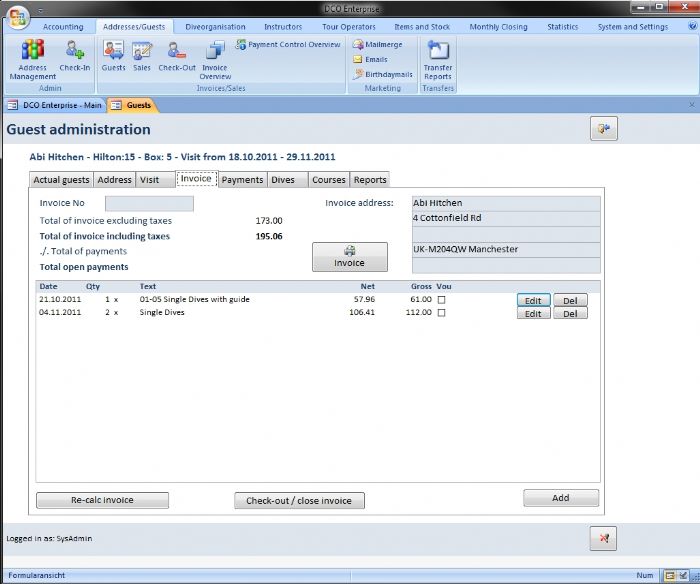Click the Check-In ribbon icon
This screenshot has width=700, height=584.
click(x=74, y=56)
